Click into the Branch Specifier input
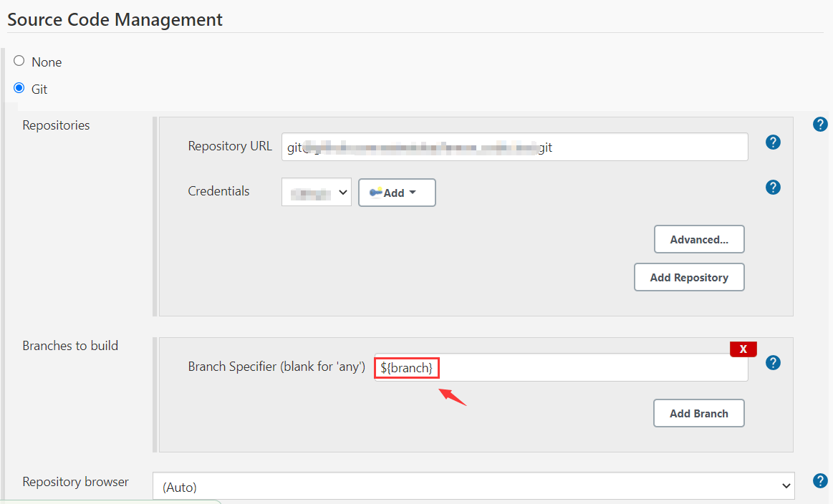Image resolution: width=833 pixels, height=504 pixels. pyautogui.click(x=587, y=367)
